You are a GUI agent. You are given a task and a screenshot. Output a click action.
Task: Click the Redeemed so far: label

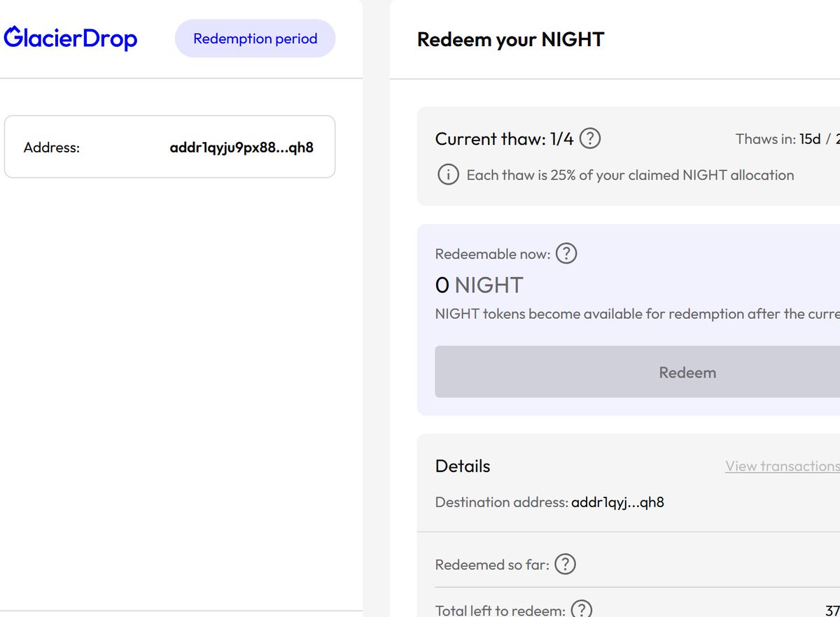point(492,564)
